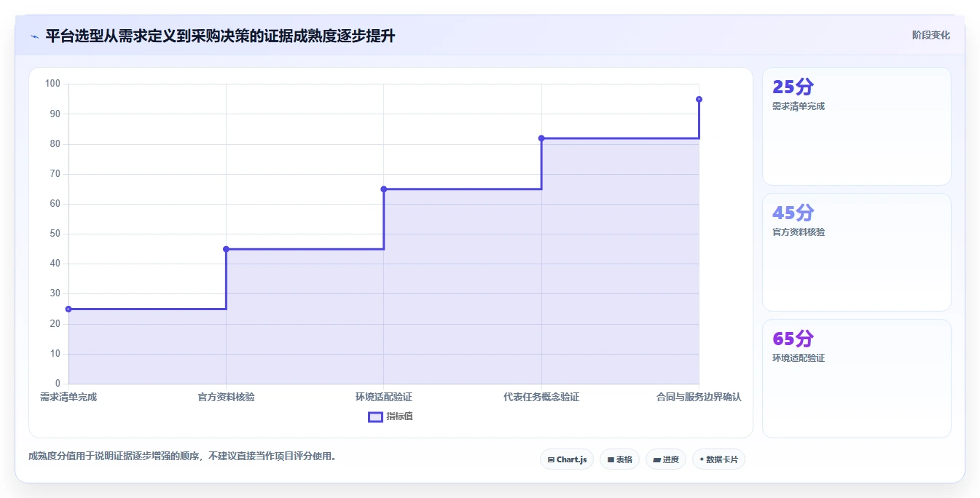Click data point at 合同与服务边界确认 value 95

[699, 99]
